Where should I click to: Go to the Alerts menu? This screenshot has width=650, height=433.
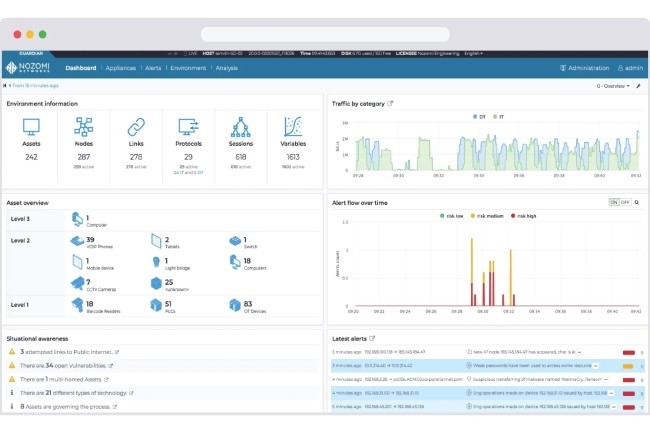152,68
